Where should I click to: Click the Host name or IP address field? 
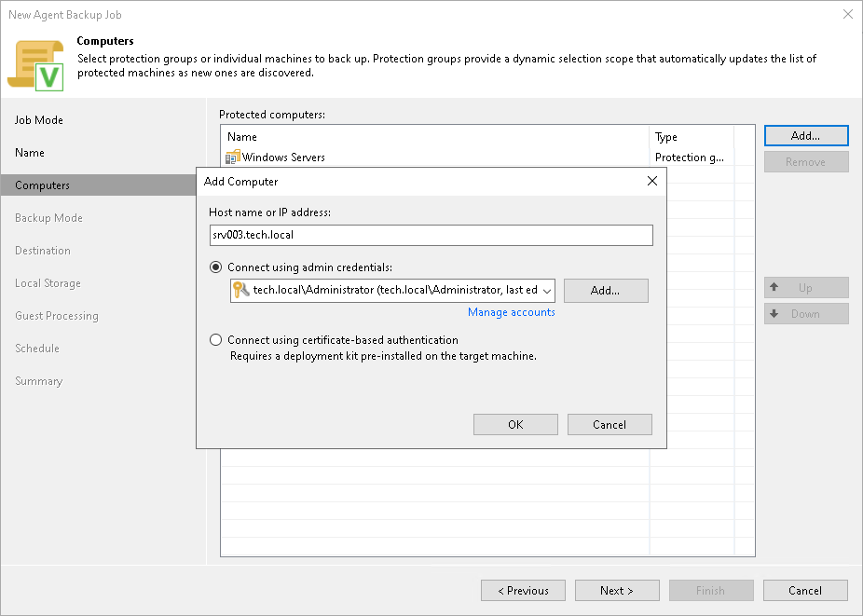(x=431, y=235)
